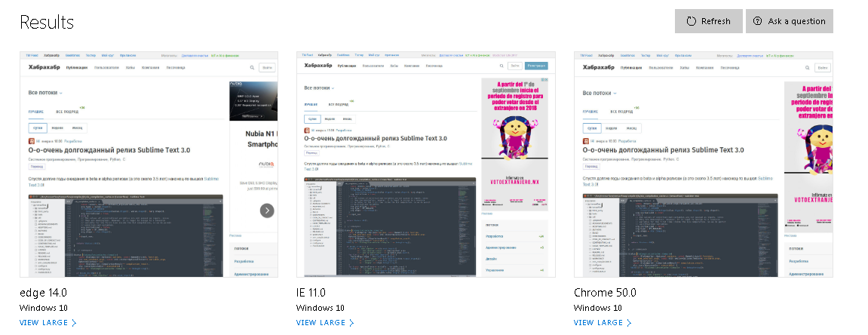This screenshot has height=335, width=868.
Task: Click Windows 10 text under Chrome 50.0
Action: coord(597,308)
